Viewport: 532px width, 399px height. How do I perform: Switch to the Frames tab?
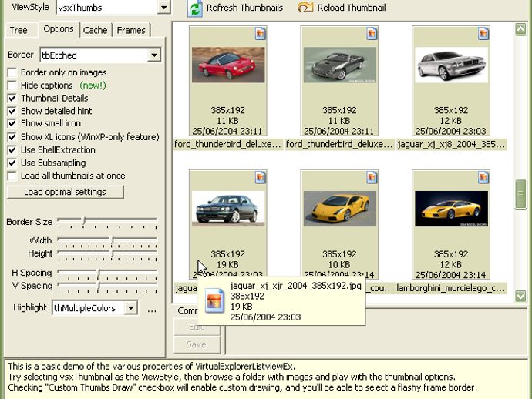click(x=131, y=30)
